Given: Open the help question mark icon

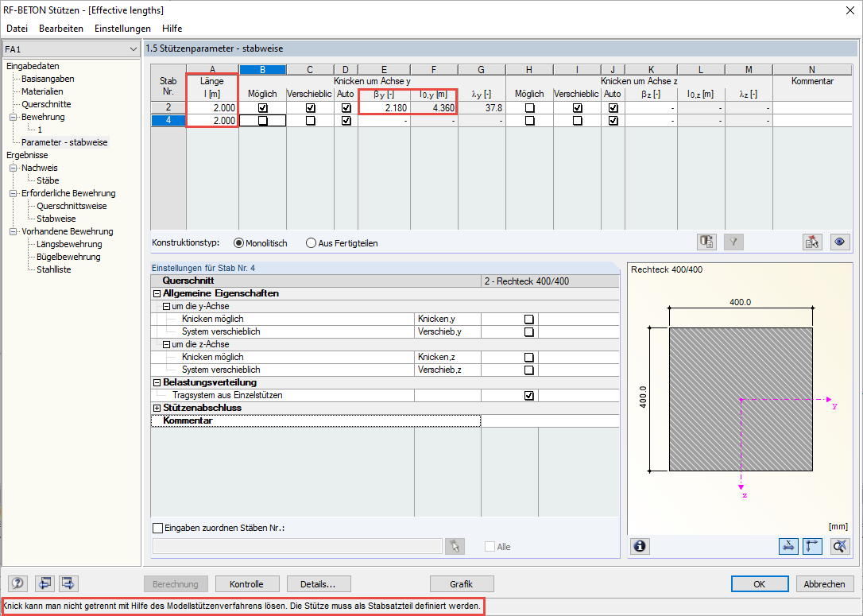Looking at the screenshot, I should (17, 583).
